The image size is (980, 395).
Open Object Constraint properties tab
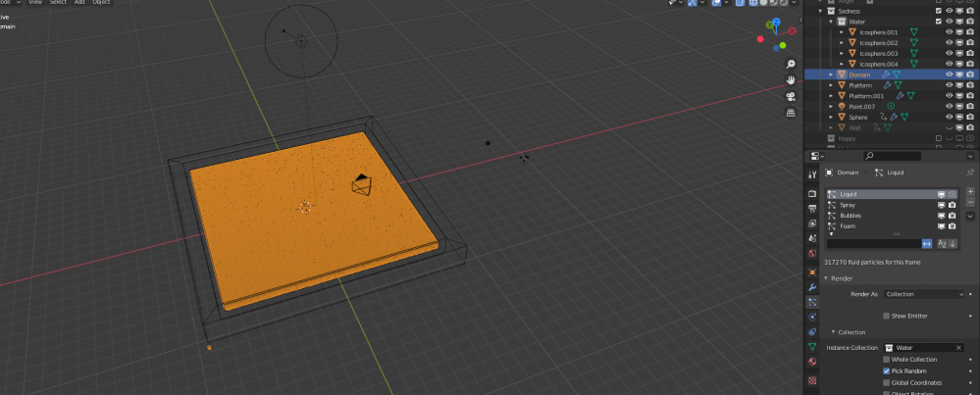click(812, 332)
